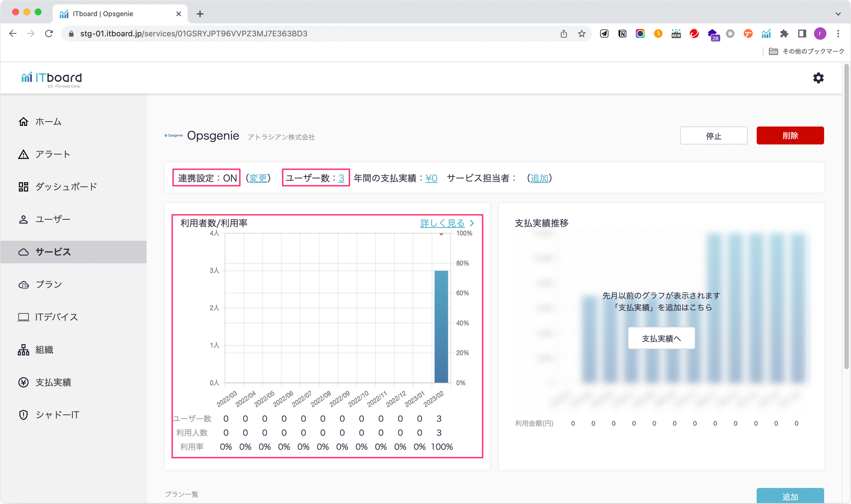The width and height of the screenshot is (851, 504).
Task: Open the settings gear icon
Action: [818, 78]
